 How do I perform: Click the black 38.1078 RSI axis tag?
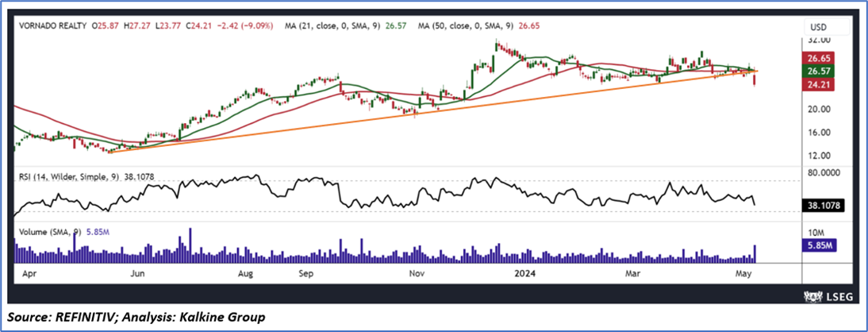(x=823, y=205)
